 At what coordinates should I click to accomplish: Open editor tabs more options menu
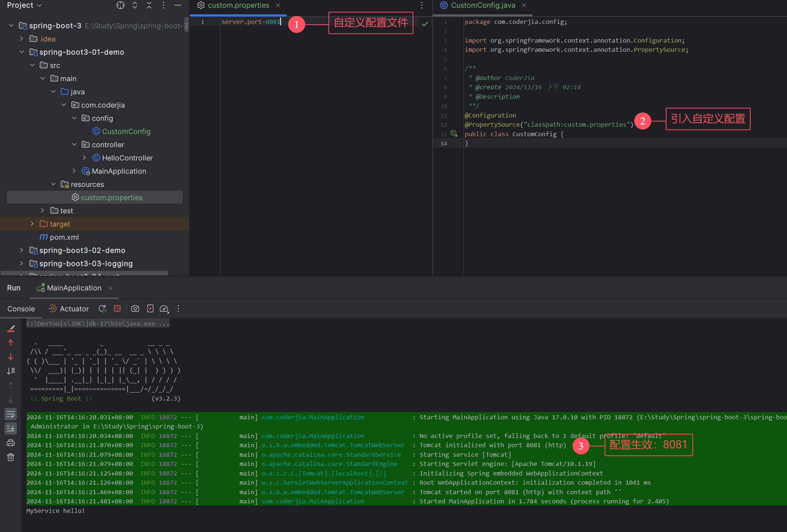(422, 5)
